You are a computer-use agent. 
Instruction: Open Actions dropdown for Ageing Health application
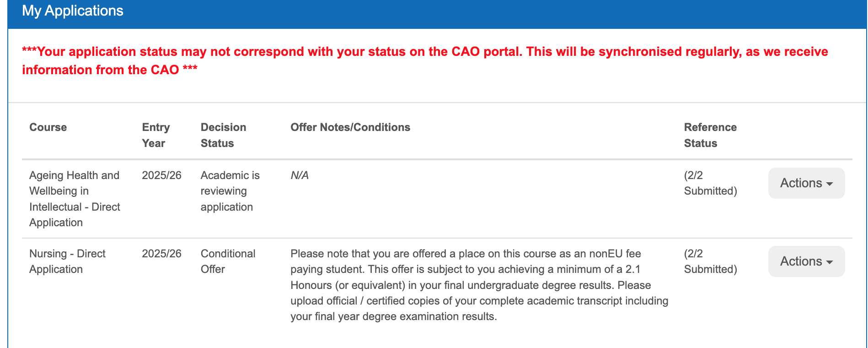point(806,183)
